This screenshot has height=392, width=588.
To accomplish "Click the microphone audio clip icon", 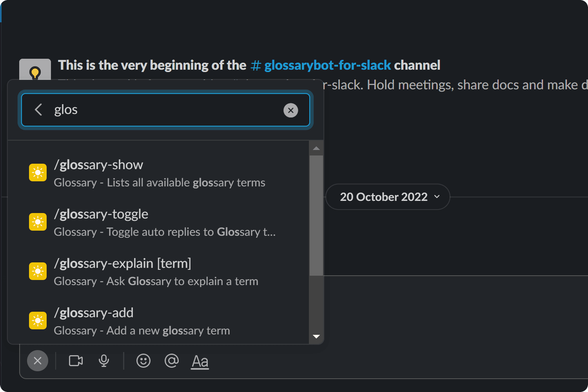I will point(103,361).
